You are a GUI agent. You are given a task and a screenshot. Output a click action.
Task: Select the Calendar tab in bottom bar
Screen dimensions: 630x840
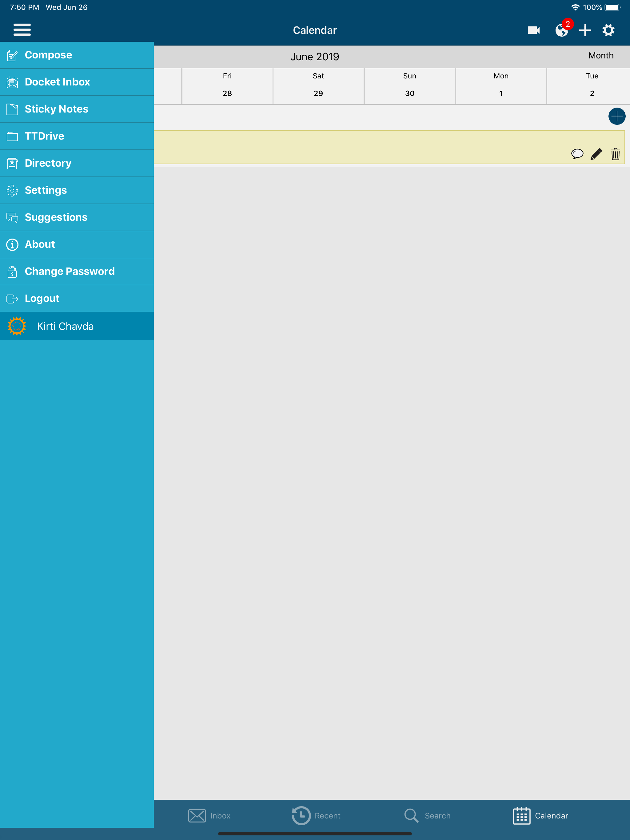pyautogui.click(x=540, y=815)
